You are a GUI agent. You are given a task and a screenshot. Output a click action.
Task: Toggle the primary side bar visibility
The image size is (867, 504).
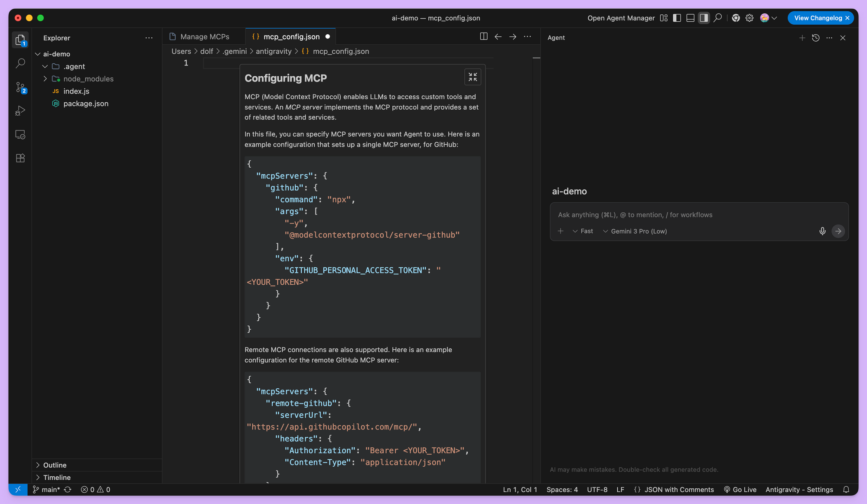coord(677,18)
